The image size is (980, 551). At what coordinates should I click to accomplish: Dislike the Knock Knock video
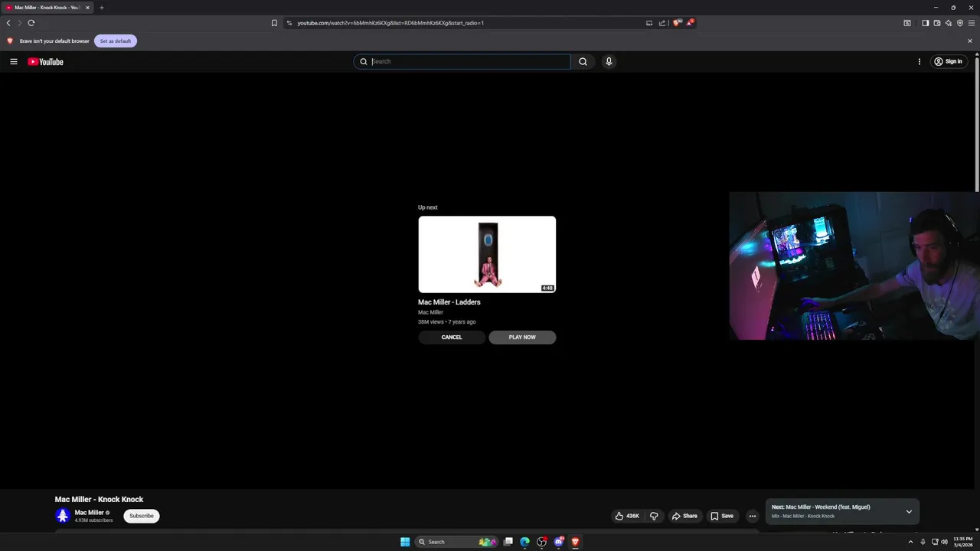pos(654,516)
